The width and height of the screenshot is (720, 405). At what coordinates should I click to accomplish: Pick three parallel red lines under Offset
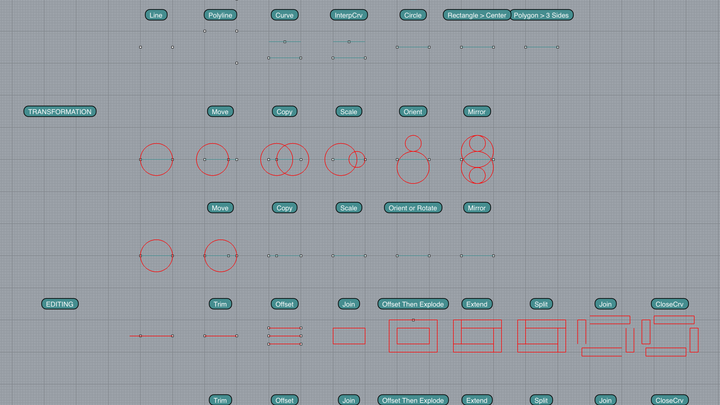[285, 336]
